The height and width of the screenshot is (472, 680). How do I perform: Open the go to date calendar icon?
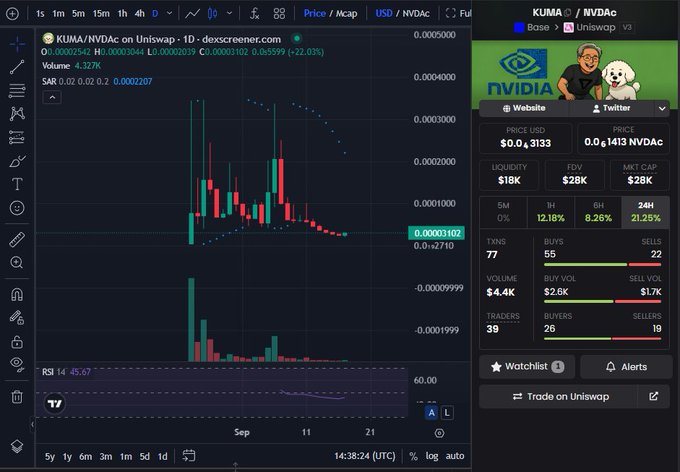[189, 456]
